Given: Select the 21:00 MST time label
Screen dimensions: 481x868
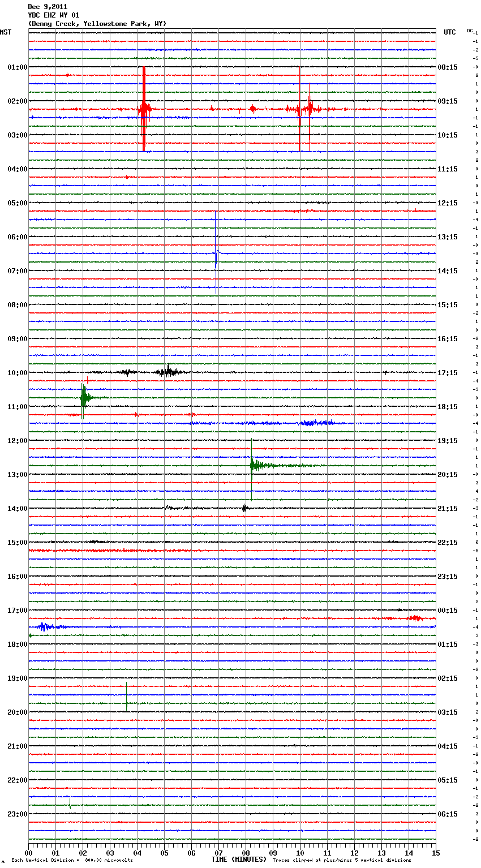Looking at the screenshot, I should (18, 746).
